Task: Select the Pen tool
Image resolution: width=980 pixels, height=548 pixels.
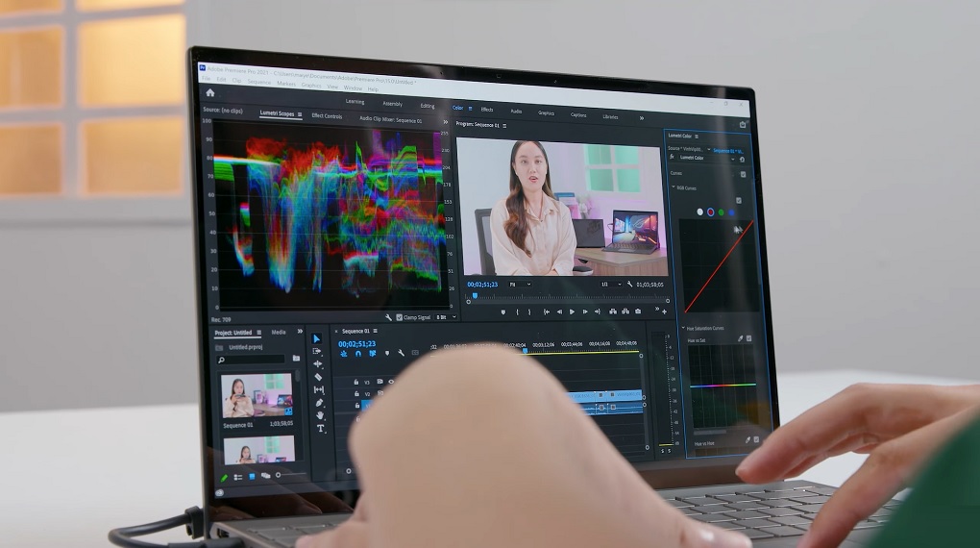Action: tap(319, 402)
